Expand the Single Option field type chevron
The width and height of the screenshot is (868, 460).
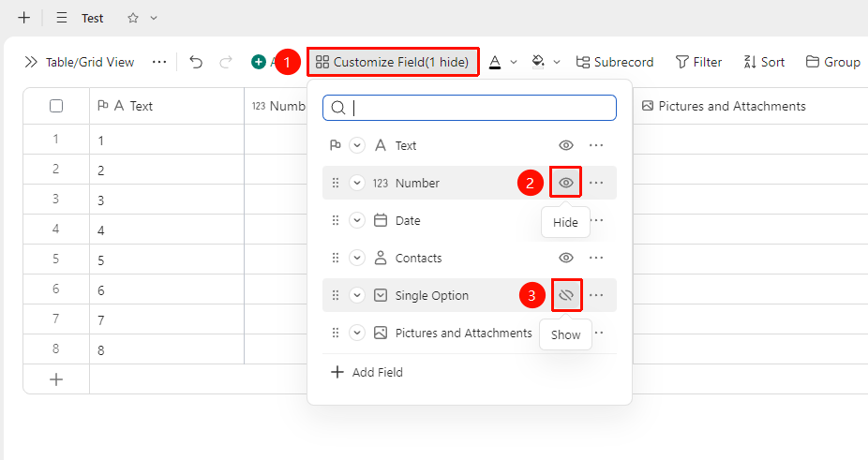(357, 295)
